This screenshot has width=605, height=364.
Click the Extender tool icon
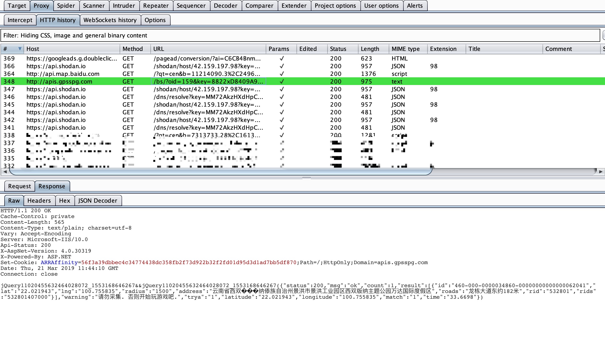[293, 6]
